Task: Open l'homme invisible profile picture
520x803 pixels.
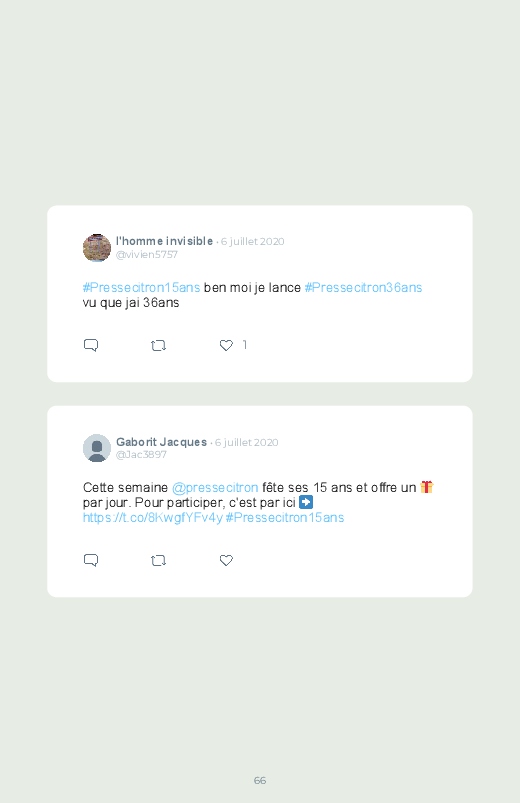Action: click(x=97, y=248)
